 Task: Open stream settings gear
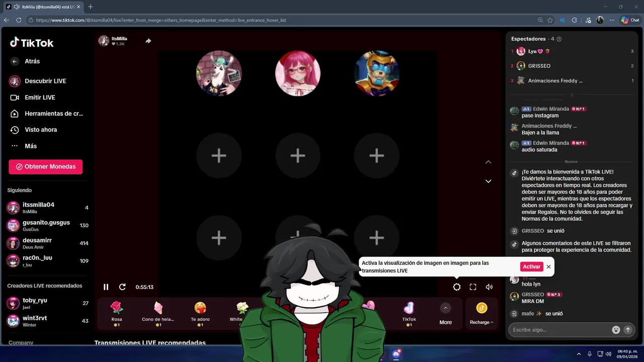coord(456,287)
